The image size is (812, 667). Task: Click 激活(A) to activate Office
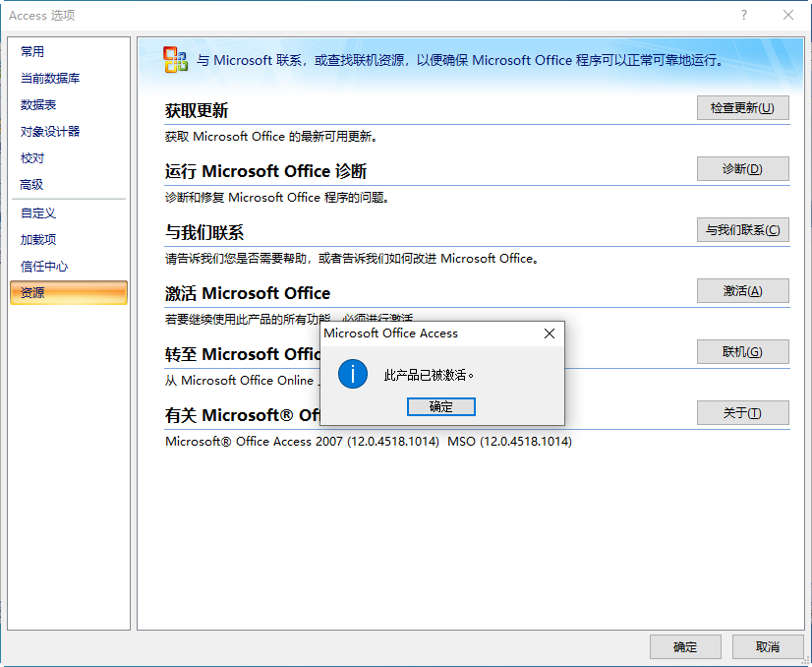click(x=742, y=290)
